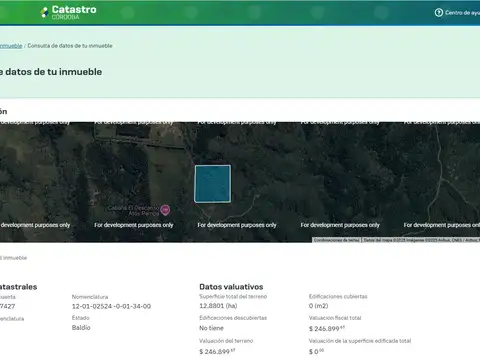Click the 'Edificaciones descubiertas' label
The height and width of the screenshot is (360, 480).
coord(233,318)
